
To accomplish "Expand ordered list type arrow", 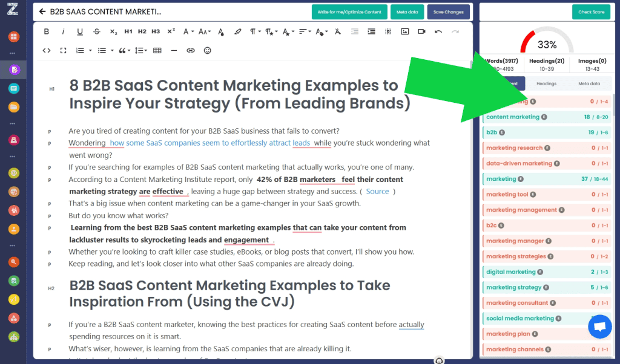I will pyautogui.click(x=90, y=51).
